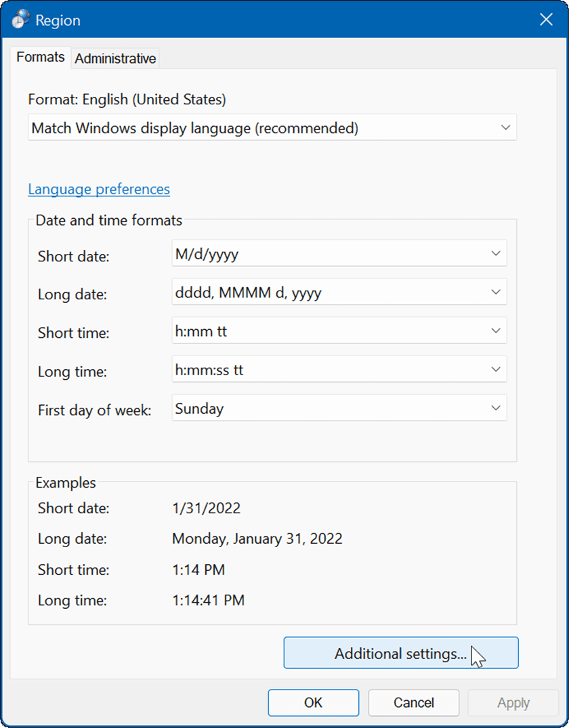Image resolution: width=569 pixels, height=728 pixels.
Task: Open the Administrative tab
Action: coord(115,59)
